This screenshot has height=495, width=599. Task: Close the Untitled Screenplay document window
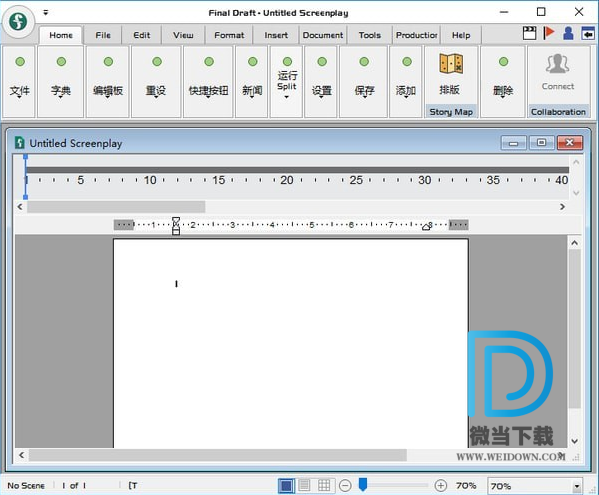[x=570, y=143]
